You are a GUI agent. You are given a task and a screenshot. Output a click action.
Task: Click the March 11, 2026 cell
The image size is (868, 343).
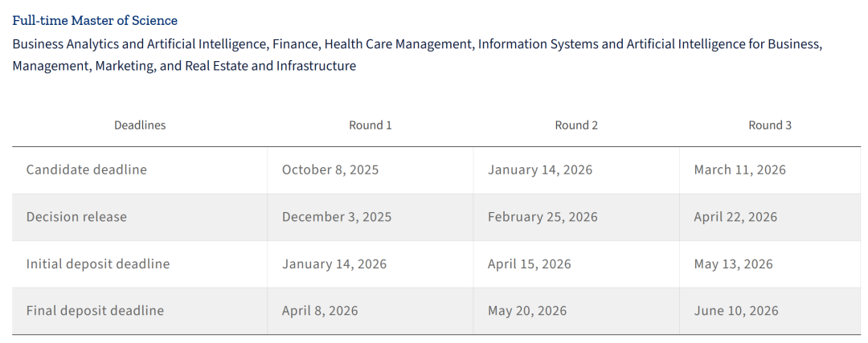pyautogui.click(x=740, y=170)
